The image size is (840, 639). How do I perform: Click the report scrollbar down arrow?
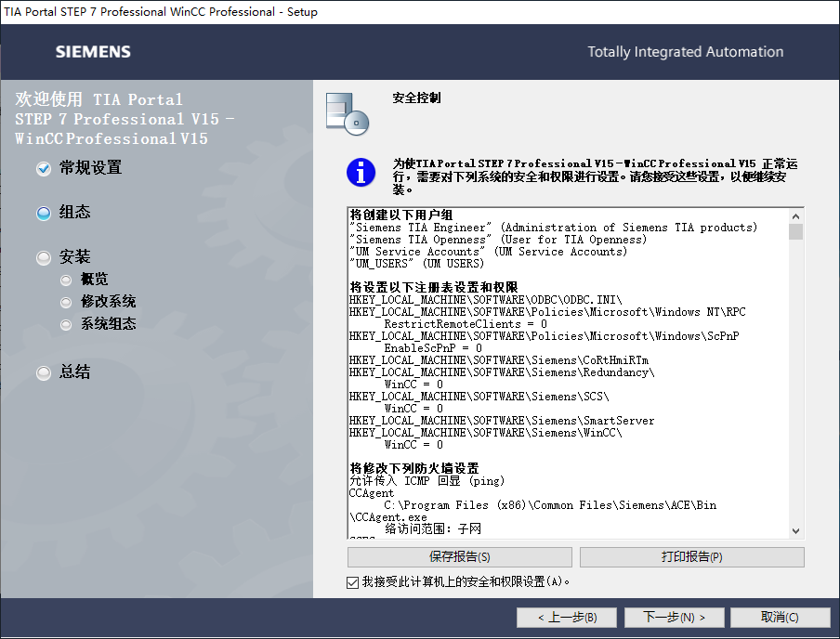795,531
